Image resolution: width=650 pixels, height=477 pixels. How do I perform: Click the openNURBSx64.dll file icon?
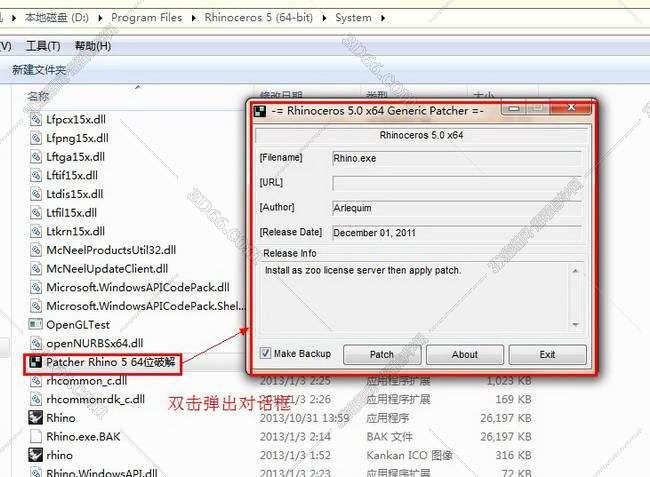pyautogui.click(x=36, y=344)
